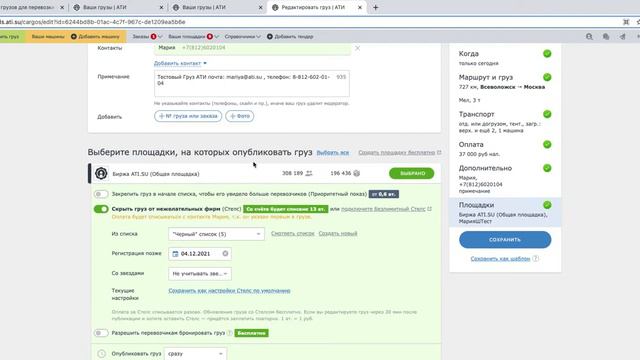Image resolution: width=640 pixels, height=360 pixels.
Task: Open the Опубликовать груз timing dropdown
Action: tap(195, 354)
